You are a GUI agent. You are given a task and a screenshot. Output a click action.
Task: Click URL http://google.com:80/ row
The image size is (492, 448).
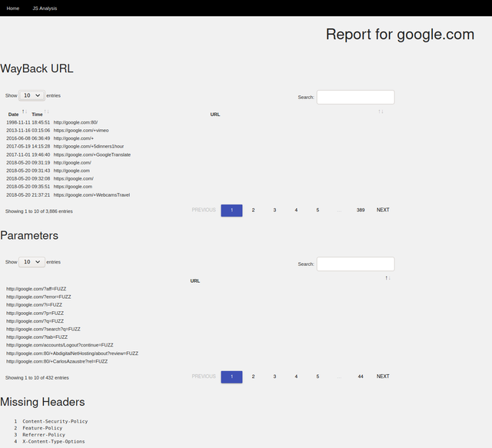[x=75, y=122]
